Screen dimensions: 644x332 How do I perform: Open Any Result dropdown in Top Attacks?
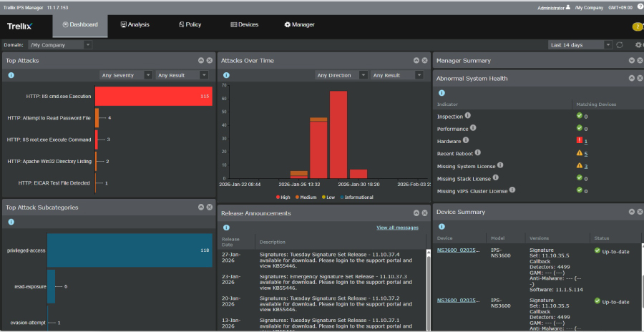[182, 75]
